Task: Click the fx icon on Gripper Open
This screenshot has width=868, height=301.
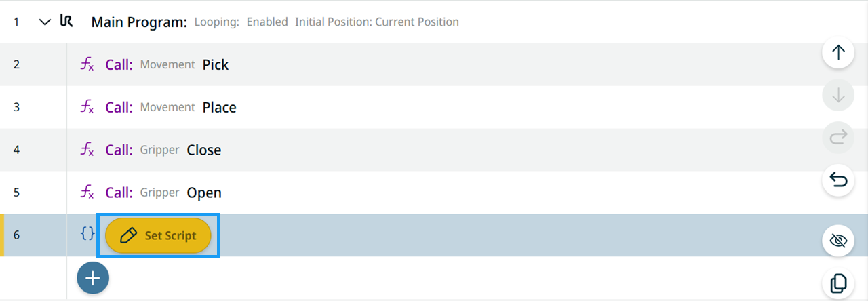Action: [87, 193]
